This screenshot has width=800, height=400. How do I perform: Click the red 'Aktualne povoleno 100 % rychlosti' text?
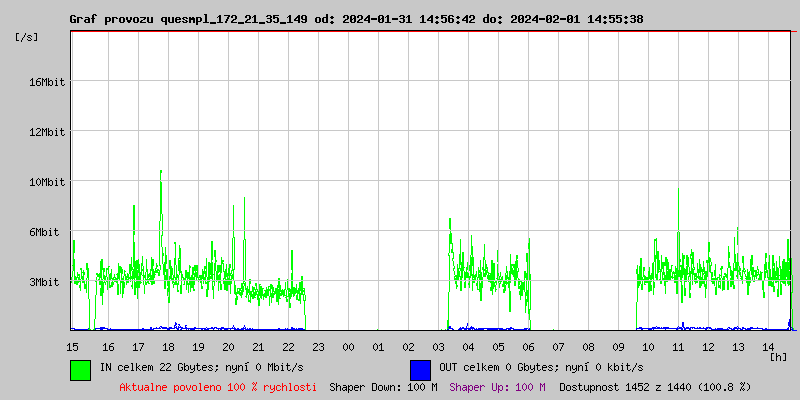[x=218, y=387]
